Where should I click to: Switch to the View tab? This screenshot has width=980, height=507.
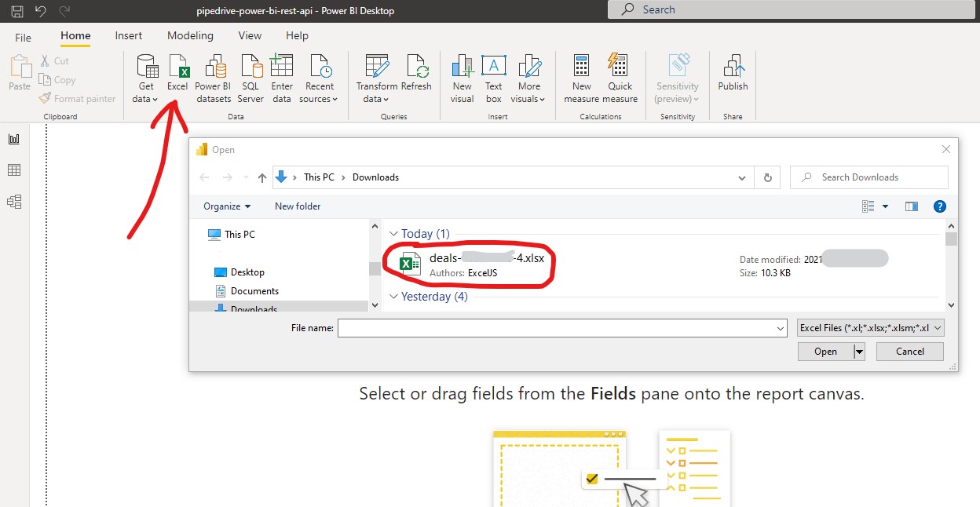coord(250,36)
